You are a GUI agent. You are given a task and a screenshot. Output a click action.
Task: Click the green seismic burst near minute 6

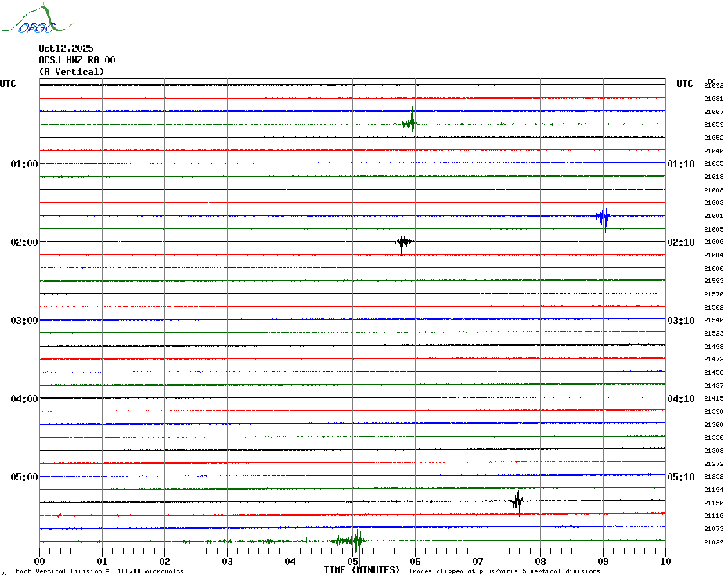point(410,123)
